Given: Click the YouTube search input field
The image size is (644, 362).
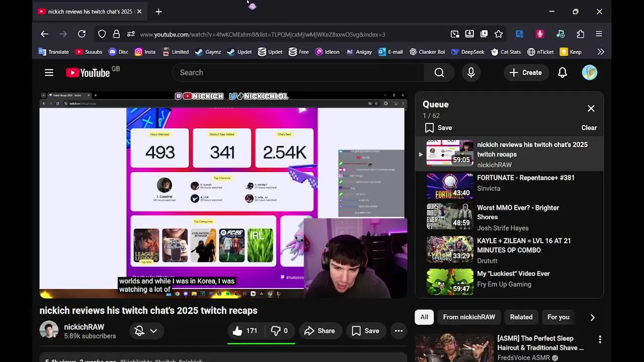Looking at the screenshot, I should click(298, 72).
